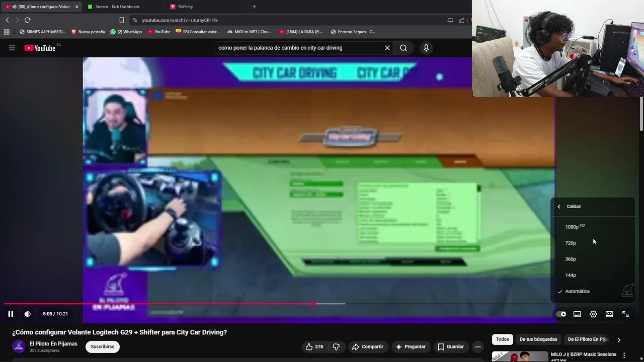644x362 pixels.
Task: Mute the video with speaker icon
Action: pos(28,314)
